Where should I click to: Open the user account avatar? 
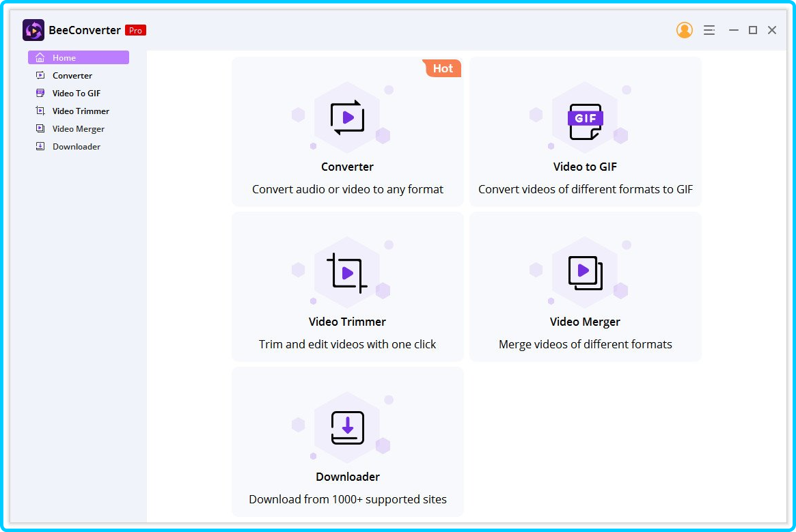pos(685,31)
